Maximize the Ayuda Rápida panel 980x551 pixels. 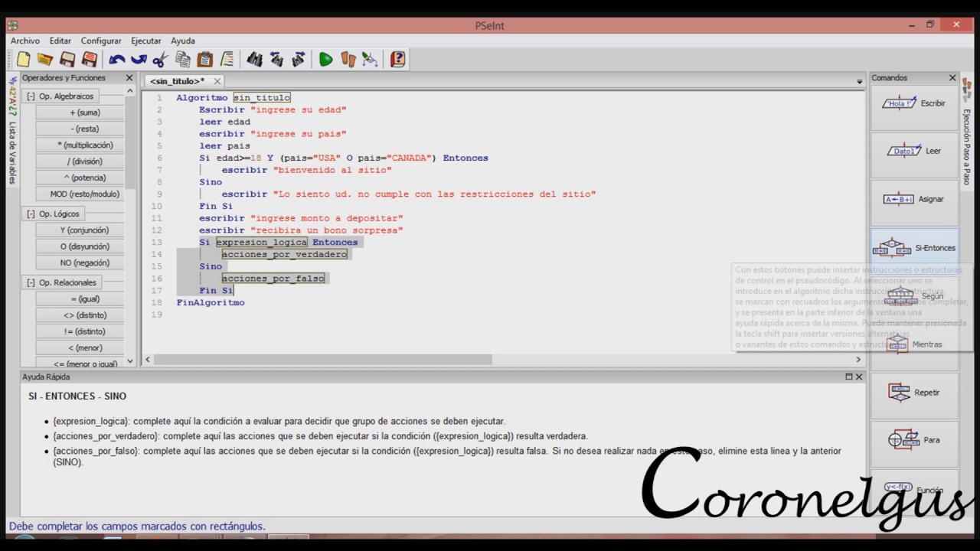[x=848, y=377]
